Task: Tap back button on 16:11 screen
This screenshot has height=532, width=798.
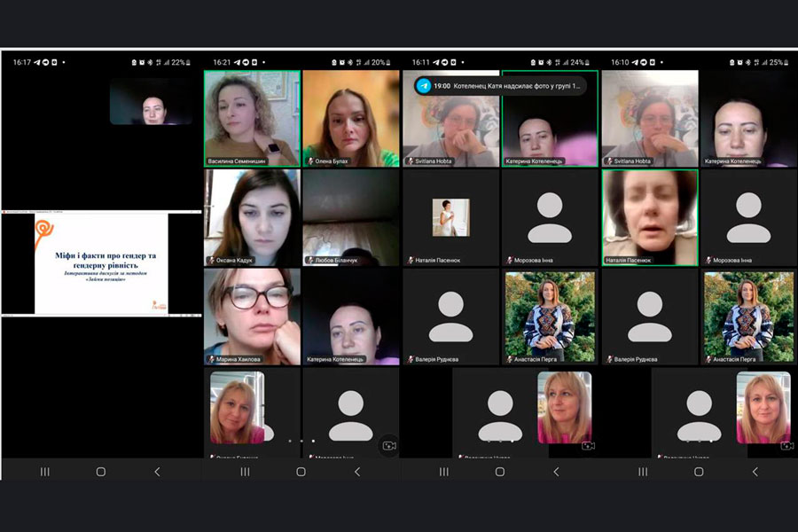Action: [x=556, y=472]
